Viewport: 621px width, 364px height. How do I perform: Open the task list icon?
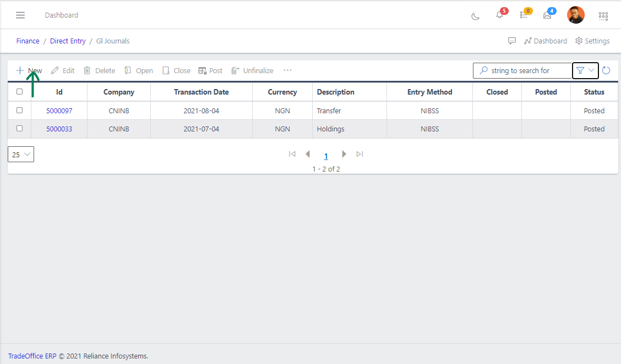[x=524, y=15]
